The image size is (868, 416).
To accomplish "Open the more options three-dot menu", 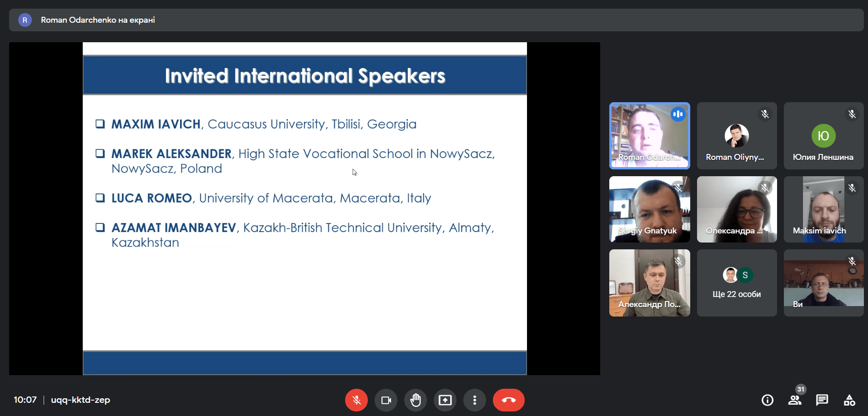I will [475, 400].
